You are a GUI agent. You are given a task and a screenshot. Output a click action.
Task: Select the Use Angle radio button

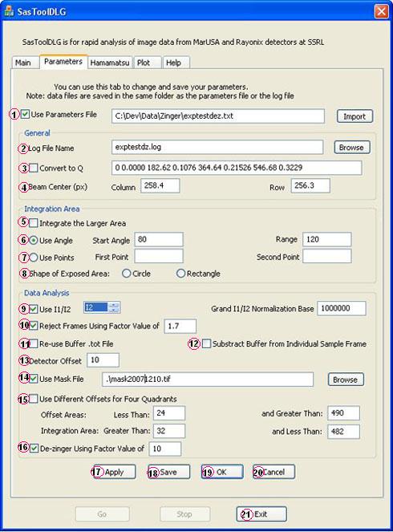(33, 240)
